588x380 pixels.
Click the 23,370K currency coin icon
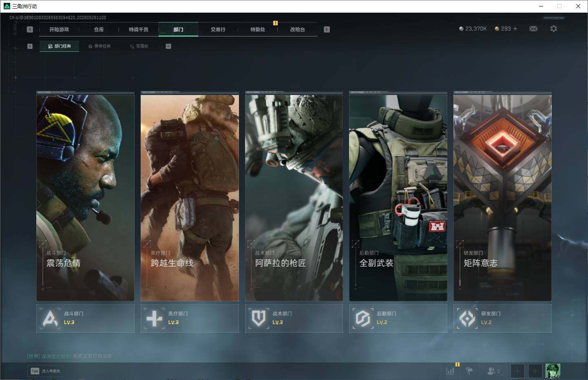461,29
